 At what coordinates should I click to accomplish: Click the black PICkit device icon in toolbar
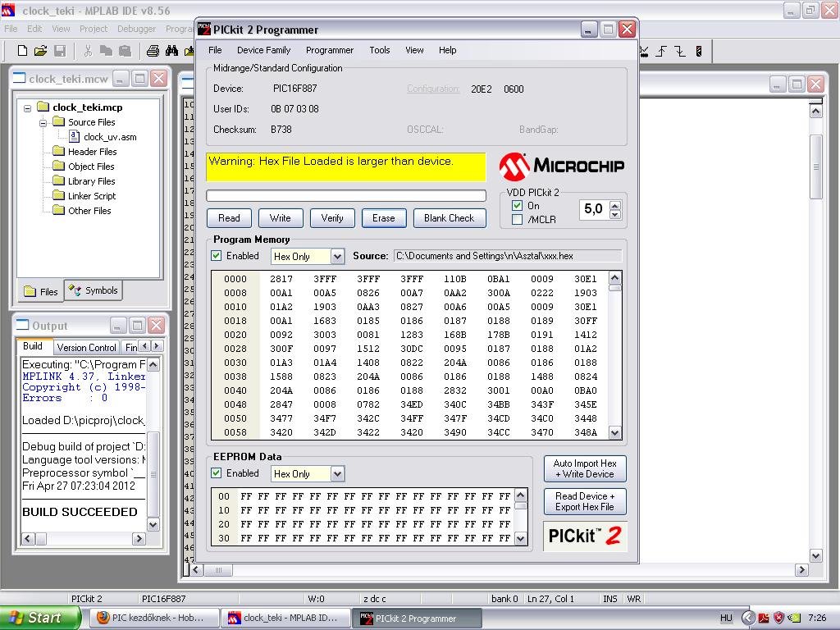pos(699,51)
